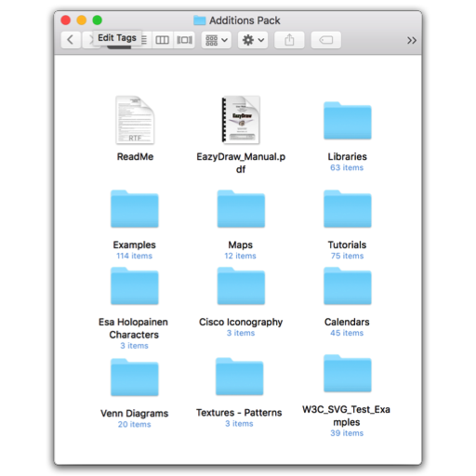476x476 pixels.
Task: Click the EazyDraw_Manual.pdf file name
Action: pyautogui.click(x=241, y=163)
